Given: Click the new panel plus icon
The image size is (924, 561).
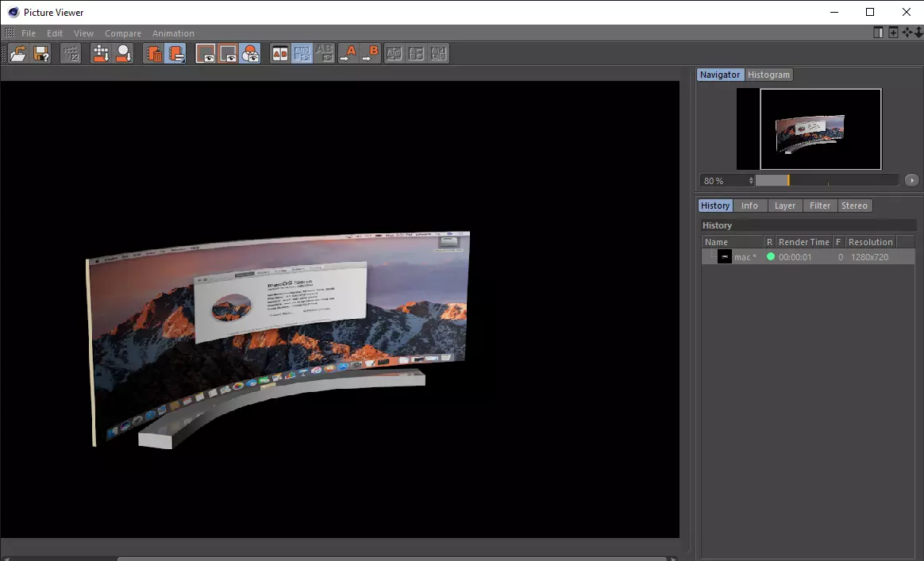Looking at the screenshot, I should click(893, 33).
